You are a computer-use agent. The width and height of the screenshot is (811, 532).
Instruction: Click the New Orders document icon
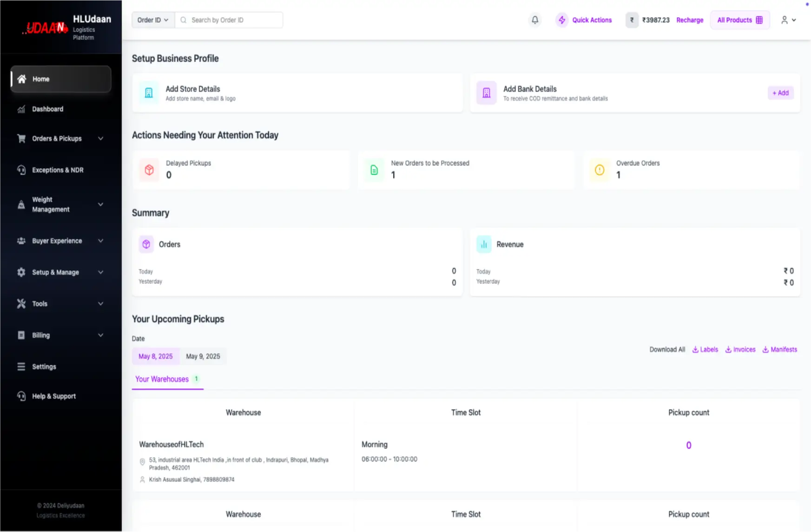[374, 170]
